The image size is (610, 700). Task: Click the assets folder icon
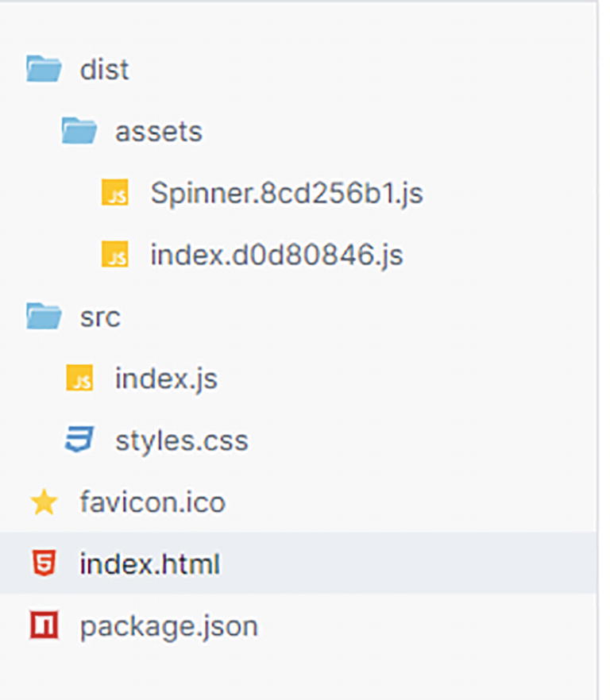click(79, 131)
